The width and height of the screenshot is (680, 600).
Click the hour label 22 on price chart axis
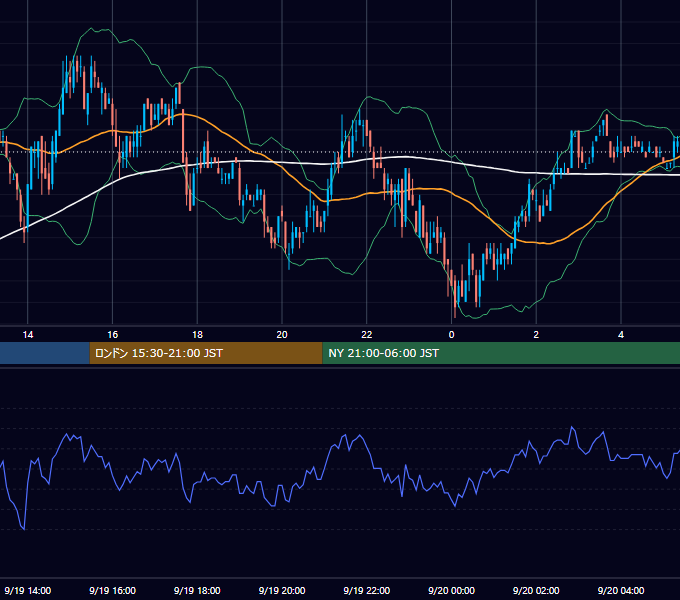[x=367, y=335]
